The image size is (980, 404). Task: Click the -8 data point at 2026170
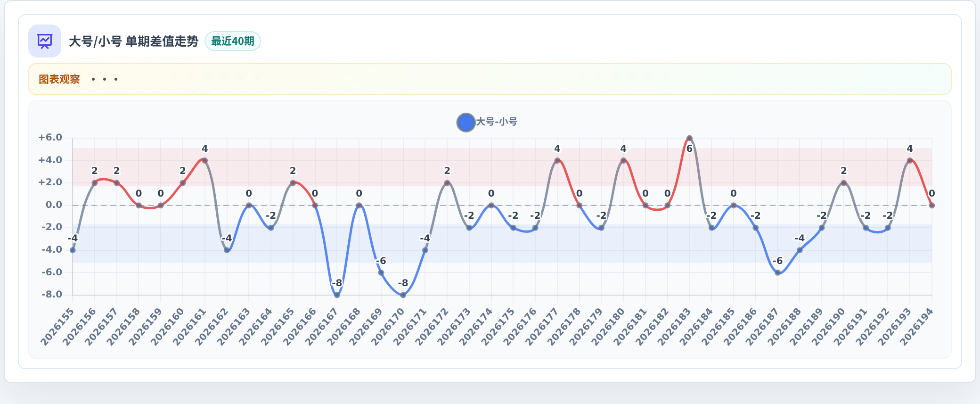403,295
